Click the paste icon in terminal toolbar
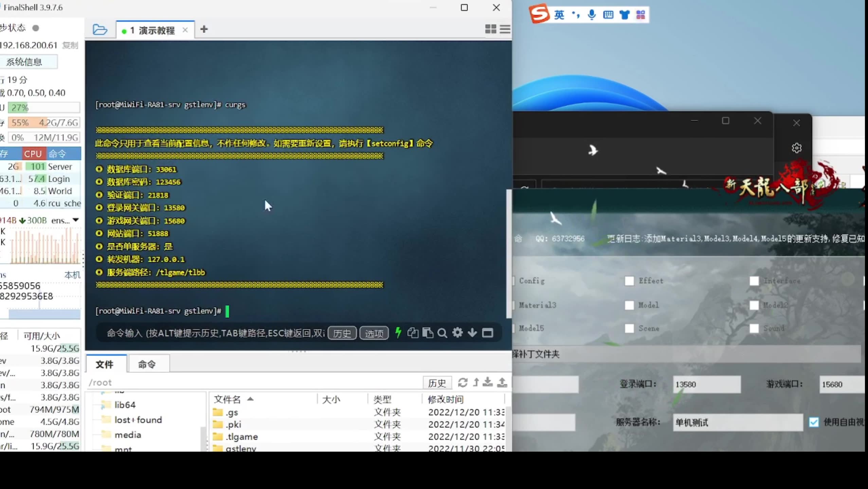This screenshot has height=489, width=868. (x=428, y=333)
